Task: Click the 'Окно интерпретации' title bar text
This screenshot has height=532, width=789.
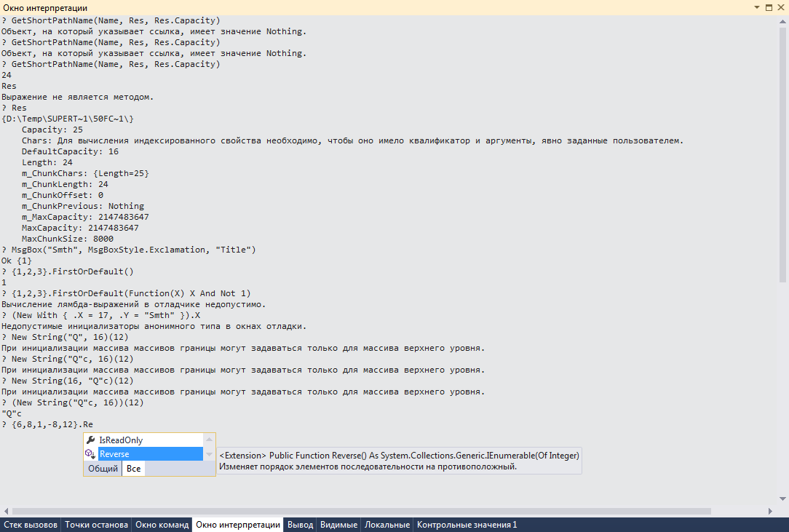Action: click(45, 7)
